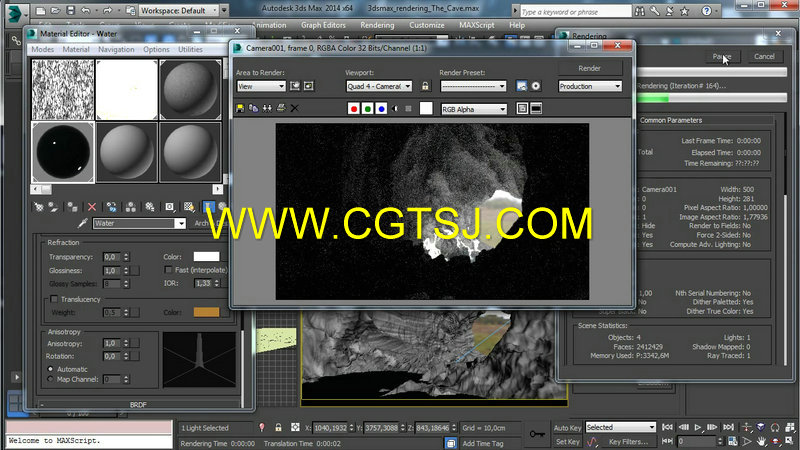Open RGB Alpha channel dropdown

473,109
